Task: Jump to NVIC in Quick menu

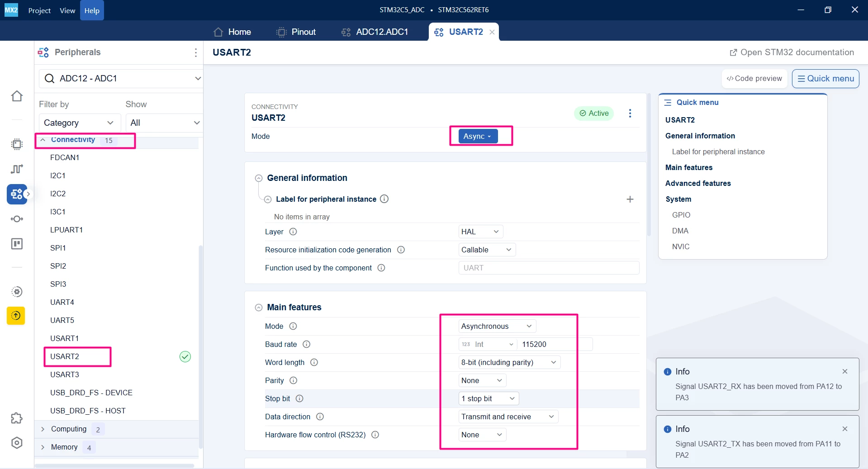Action: 681,246
